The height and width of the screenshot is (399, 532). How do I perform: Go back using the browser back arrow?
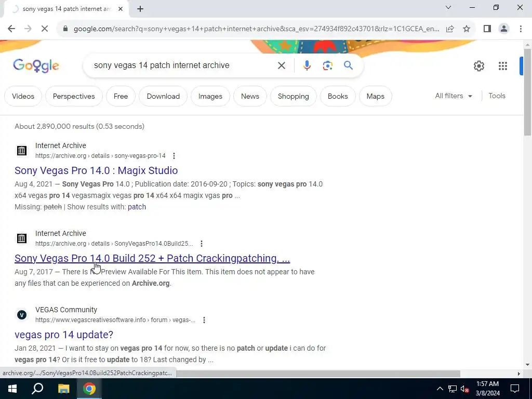point(11,29)
